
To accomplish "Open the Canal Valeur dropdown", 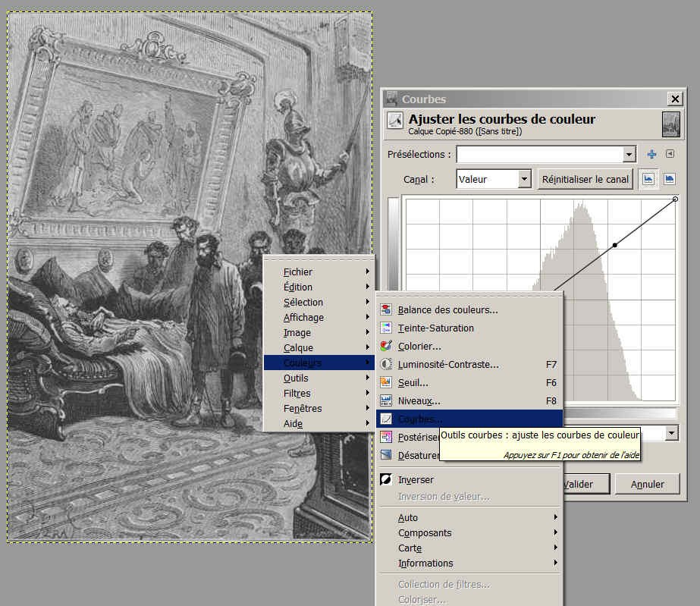I will point(524,180).
